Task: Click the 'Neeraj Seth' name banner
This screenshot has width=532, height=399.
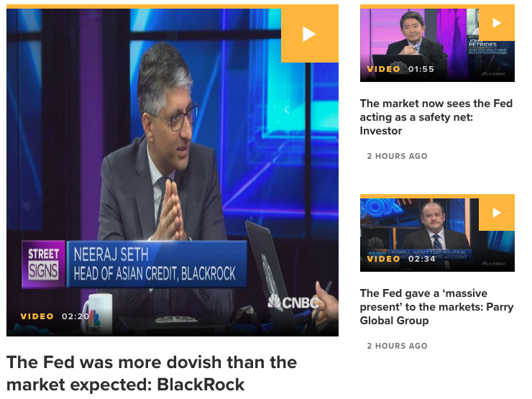Action: pyautogui.click(x=157, y=265)
